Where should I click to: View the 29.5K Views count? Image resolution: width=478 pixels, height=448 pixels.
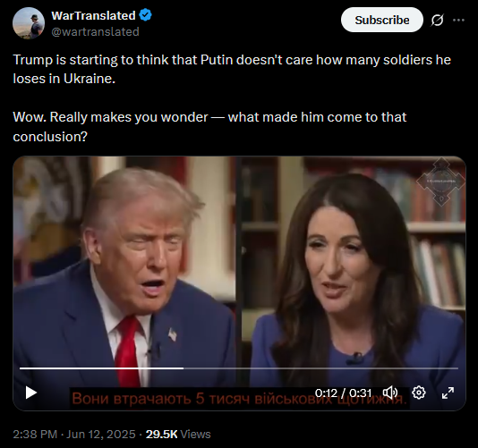click(178, 434)
